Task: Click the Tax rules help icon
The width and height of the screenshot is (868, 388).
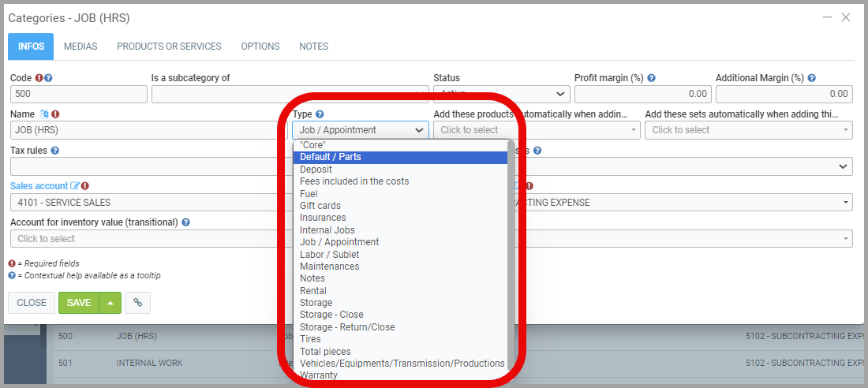Action: (x=55, y=151)
